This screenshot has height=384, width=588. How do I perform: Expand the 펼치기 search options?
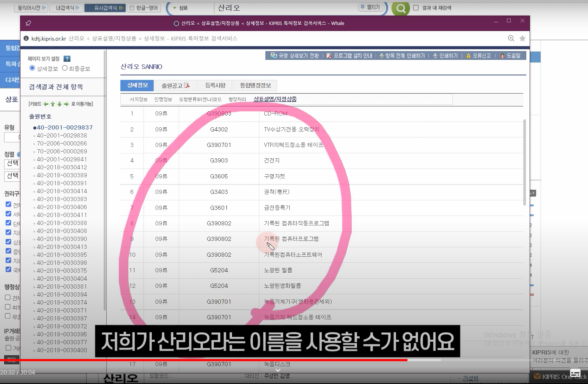(x=371, y=7)
